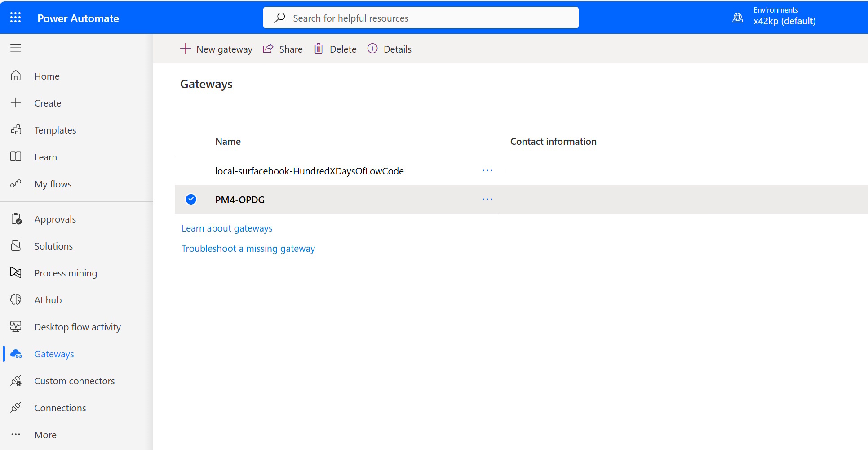
Task: Select local-surfacebook-HundredXDaysOfLowCode gateway row
Action: 521,171
